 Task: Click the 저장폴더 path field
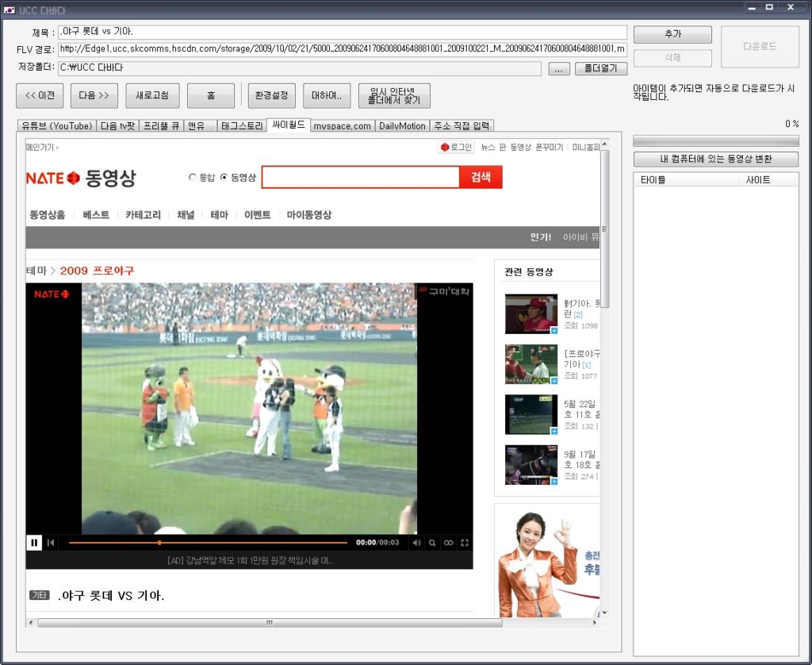[x=299, y=68]
